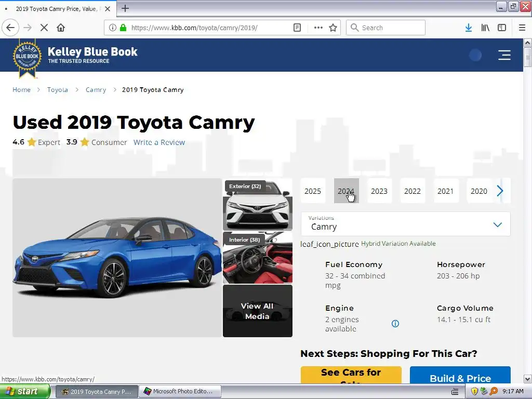
Task: Show the browser sidebar
Action: point(502,28)
